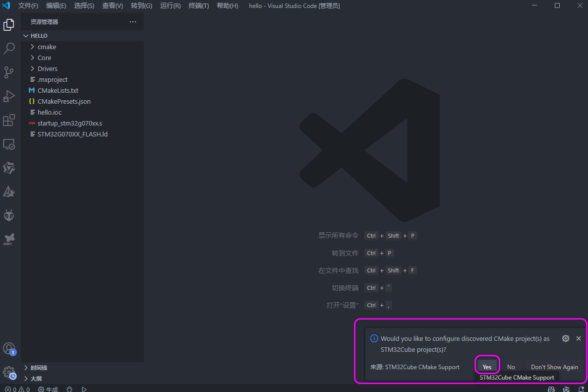Click the VS Code logo in title bar

pos(6,5)
